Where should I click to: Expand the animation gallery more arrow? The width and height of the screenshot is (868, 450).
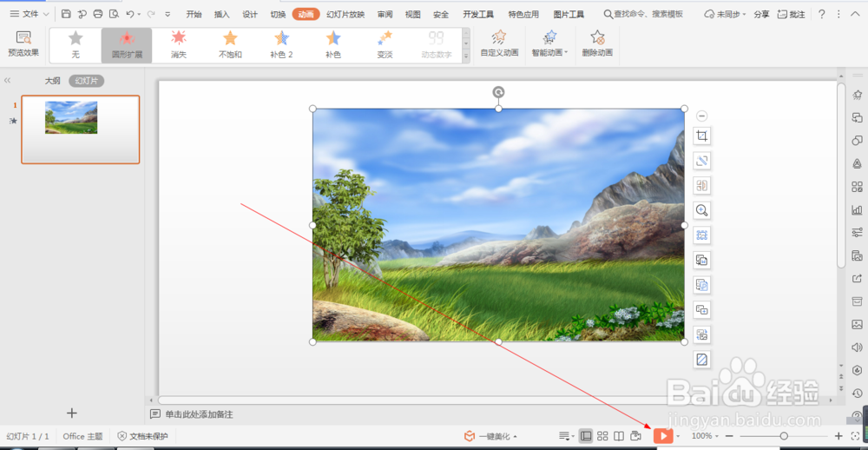click(x=466, y=56)
